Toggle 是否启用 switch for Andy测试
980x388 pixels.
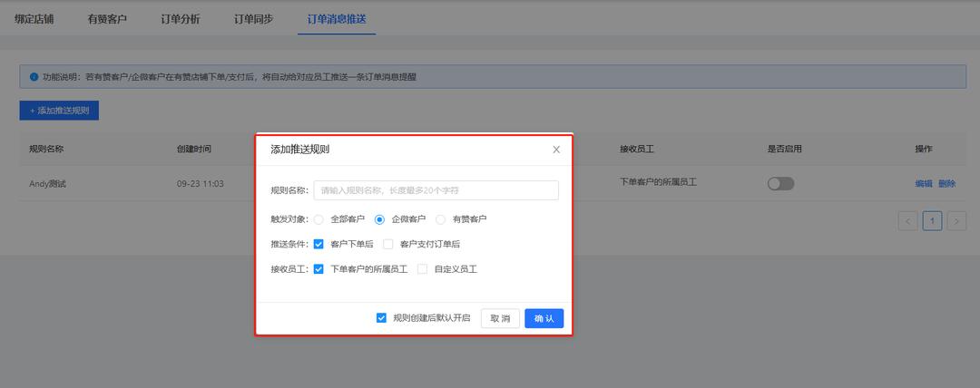pyautogui.click(x=780, y=184)
